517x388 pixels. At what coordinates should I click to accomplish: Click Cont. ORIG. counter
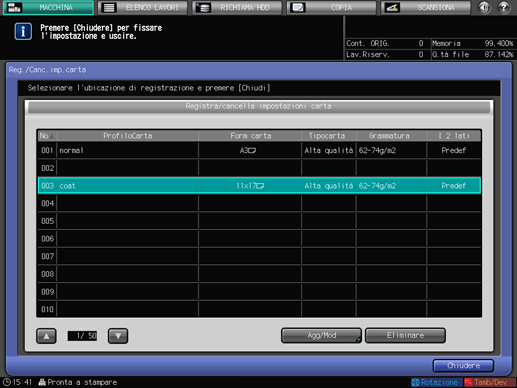click(385, 43)
